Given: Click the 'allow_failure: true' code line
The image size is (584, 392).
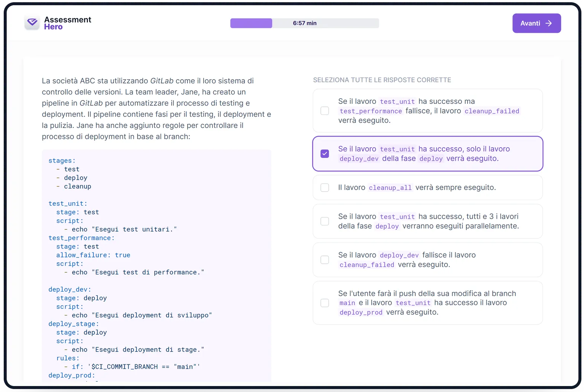Looking at the screenshot, I should [x=93, y=255].
